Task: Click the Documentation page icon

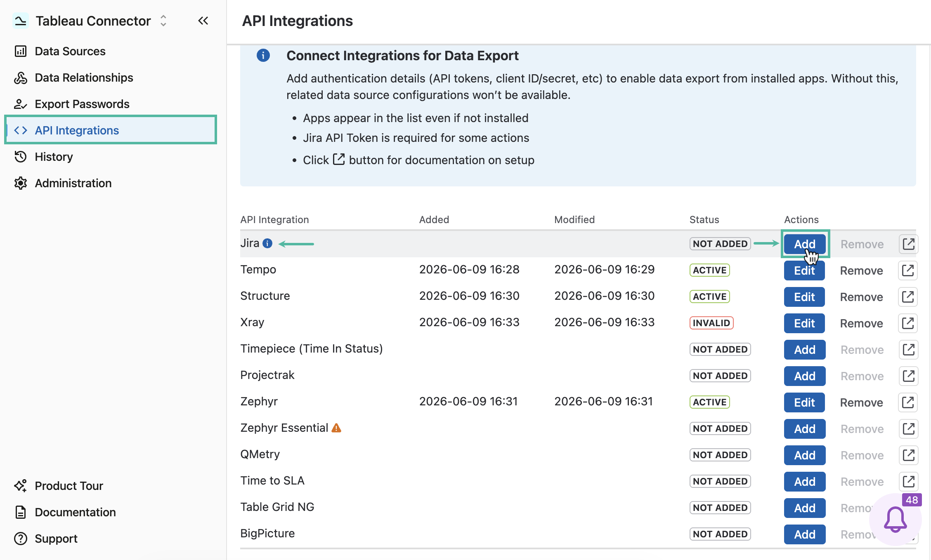Action: click(21, 512)
